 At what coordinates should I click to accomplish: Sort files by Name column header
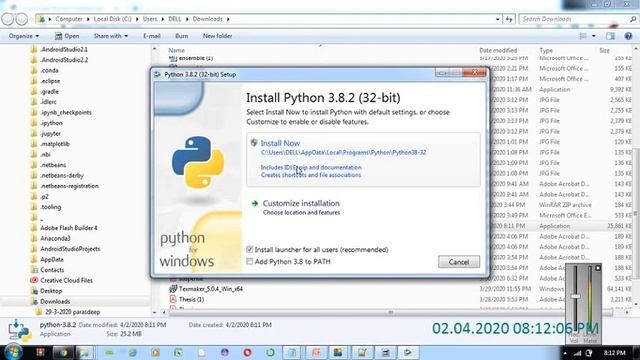(x=176, y=50)
